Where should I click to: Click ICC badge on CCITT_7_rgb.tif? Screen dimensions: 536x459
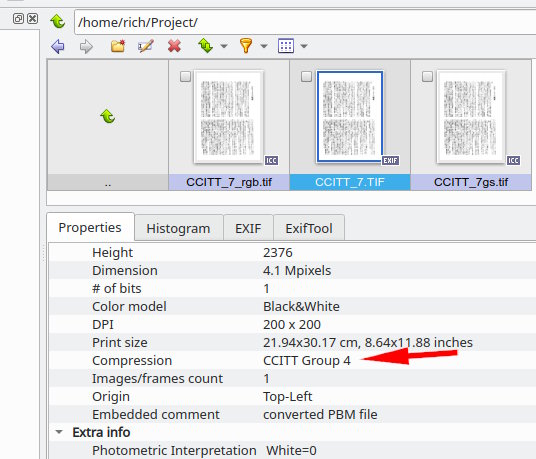tap(271, 161)
